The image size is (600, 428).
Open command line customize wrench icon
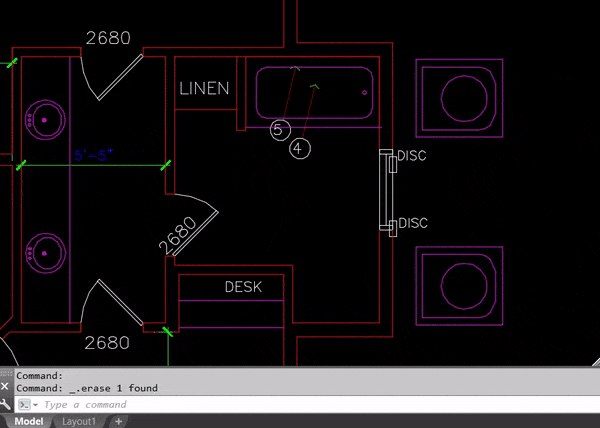point(5,404)
